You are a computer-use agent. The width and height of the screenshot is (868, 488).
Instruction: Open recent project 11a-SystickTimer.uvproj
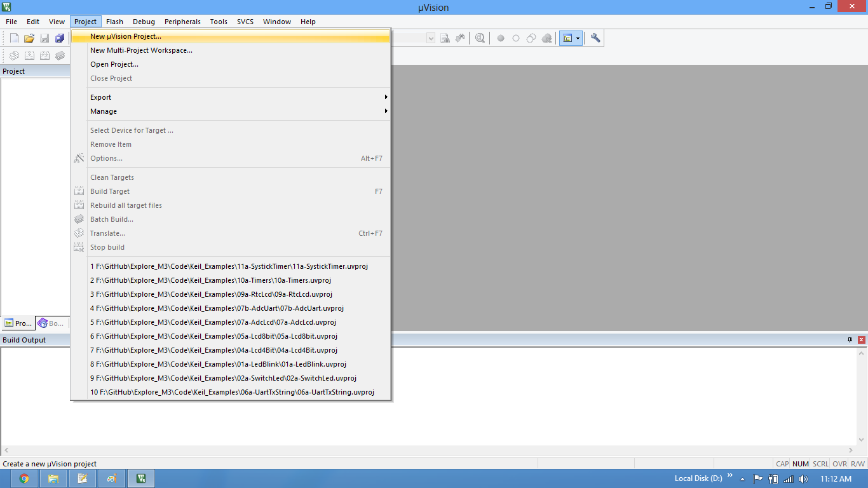(230, 266)
